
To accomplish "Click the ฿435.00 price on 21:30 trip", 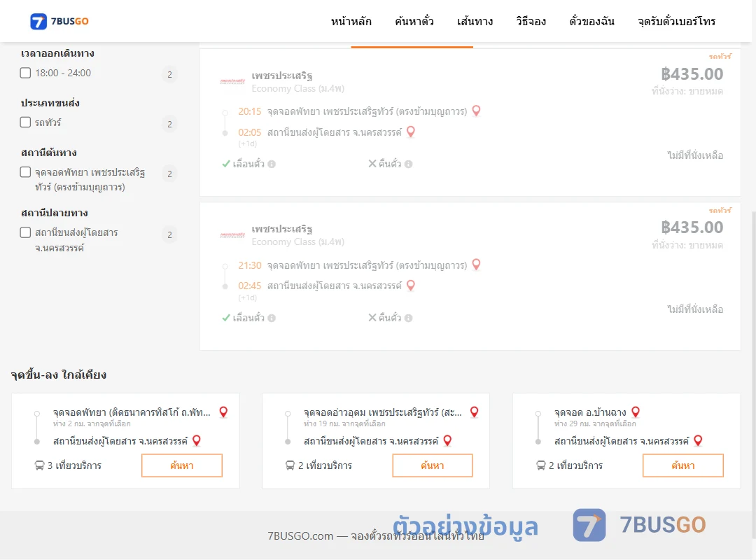I will tap(692, 227).
